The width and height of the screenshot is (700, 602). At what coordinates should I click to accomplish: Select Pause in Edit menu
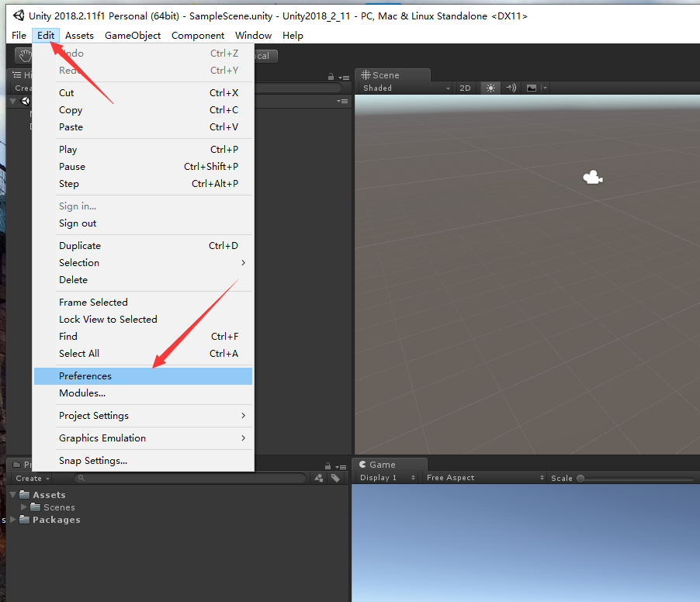coord(144,166)
